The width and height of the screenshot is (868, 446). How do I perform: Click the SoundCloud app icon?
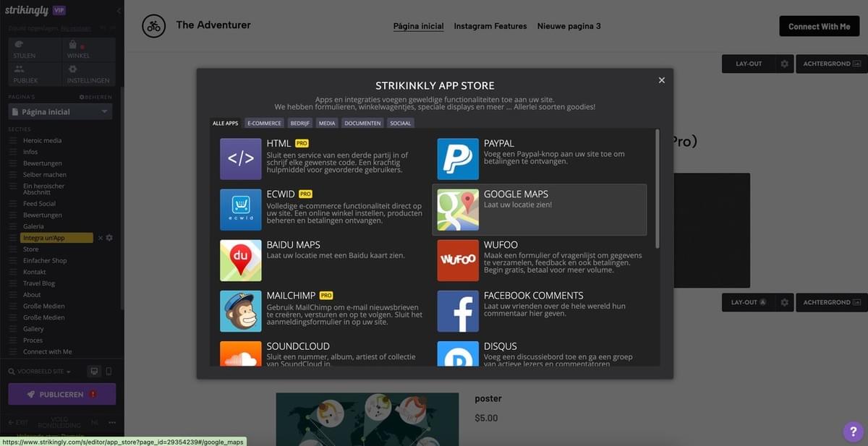(240, 356)
